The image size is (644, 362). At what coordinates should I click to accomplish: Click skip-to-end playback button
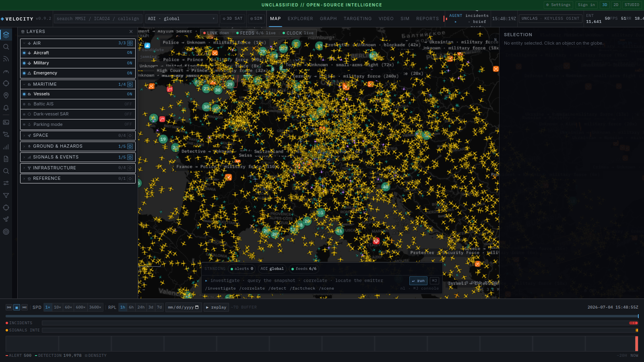pos(25,307)
